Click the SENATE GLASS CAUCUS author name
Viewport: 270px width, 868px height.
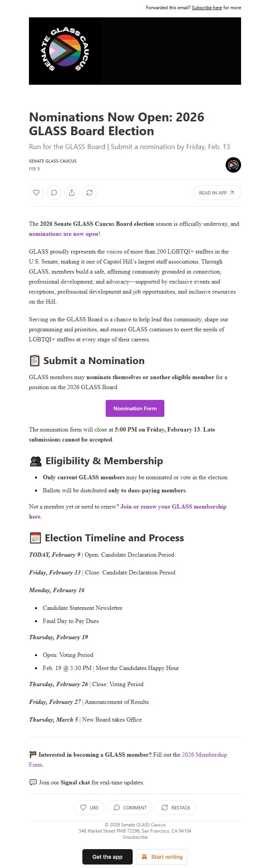point(53,161)
